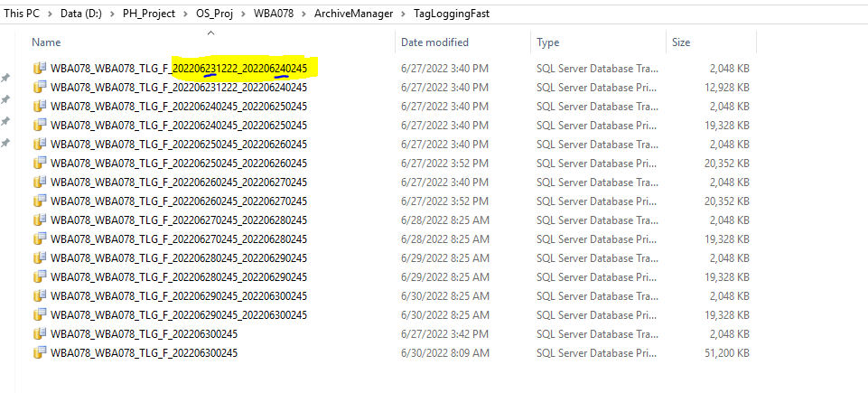Expand the chevron after This PC
Viewport: 868px width, 393px height.
pos(50,14)
